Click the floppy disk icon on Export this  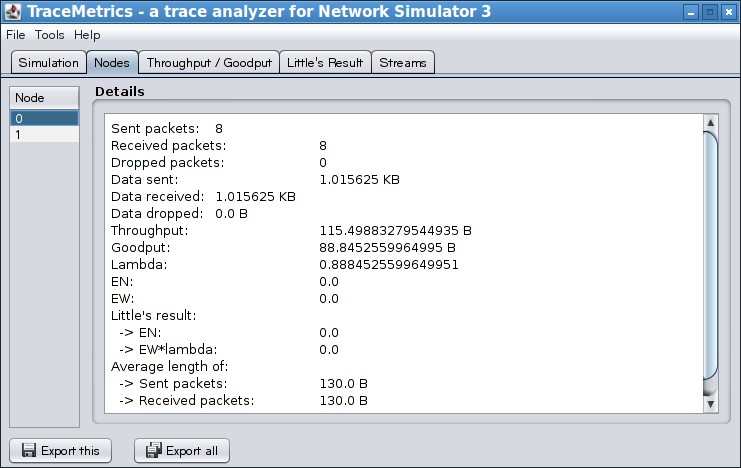click(x=29, y=451)
